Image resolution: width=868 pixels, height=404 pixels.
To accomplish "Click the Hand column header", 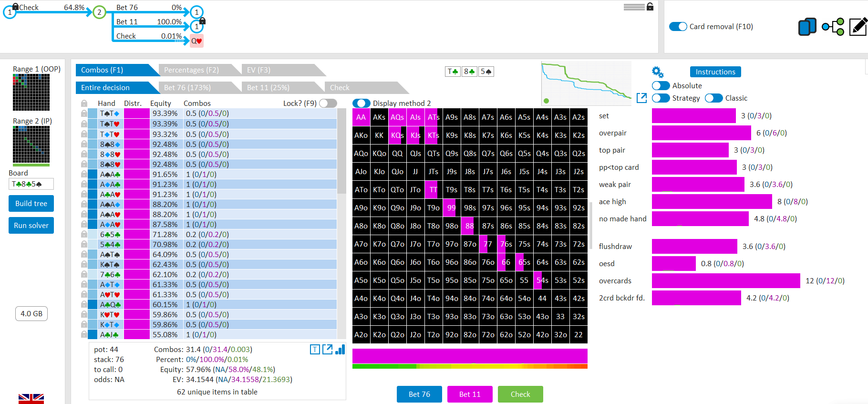I will pyautogui.click(x=106, y=104).
